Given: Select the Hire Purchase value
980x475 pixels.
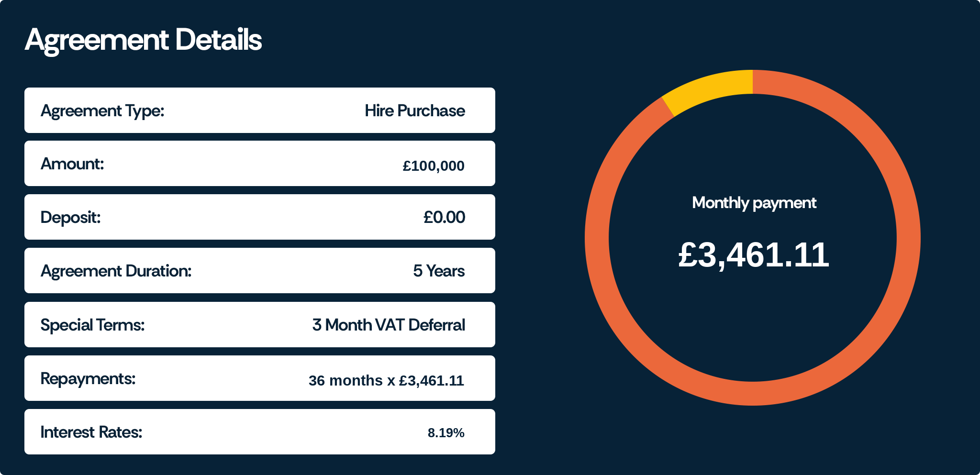Looking at the screenshot, I should coord(414,111).
